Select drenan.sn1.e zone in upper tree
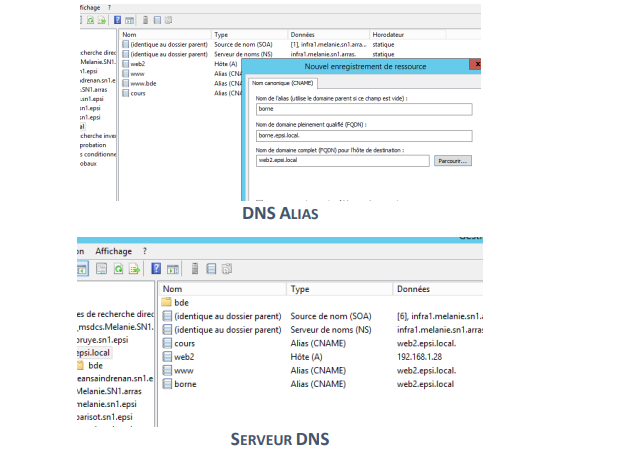 tap(98, 80)
